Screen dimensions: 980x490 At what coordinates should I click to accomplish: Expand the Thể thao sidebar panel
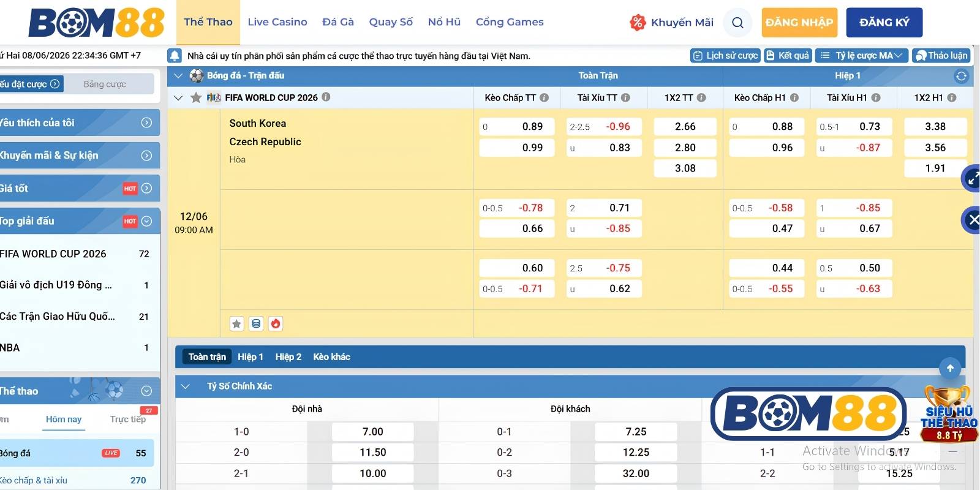point(146,391)
